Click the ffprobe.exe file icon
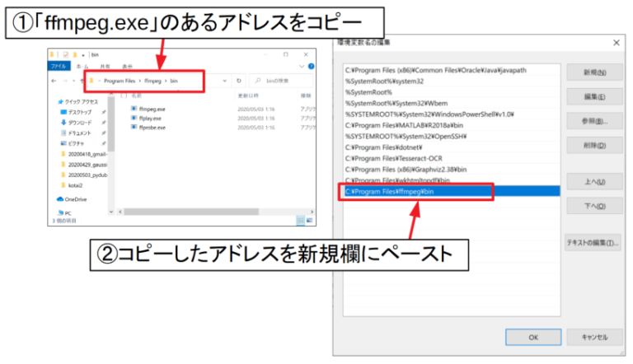 [x=134, y=128]
